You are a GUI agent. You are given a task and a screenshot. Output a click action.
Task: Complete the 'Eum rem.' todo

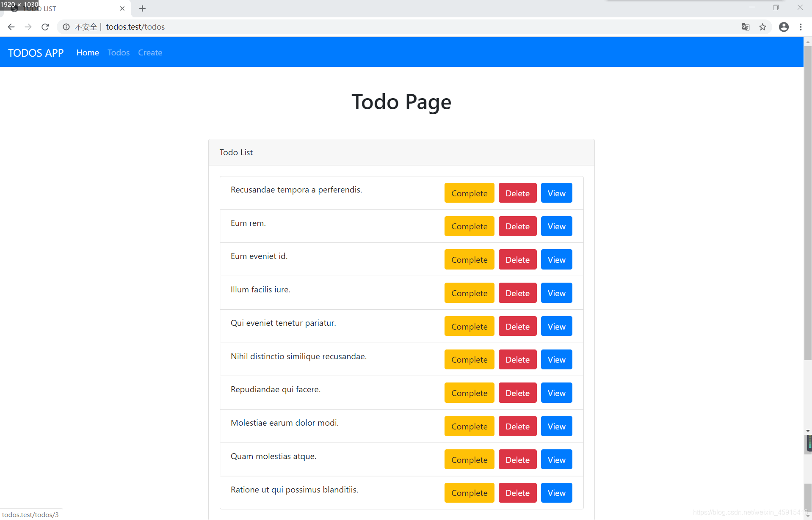point(469,226)
